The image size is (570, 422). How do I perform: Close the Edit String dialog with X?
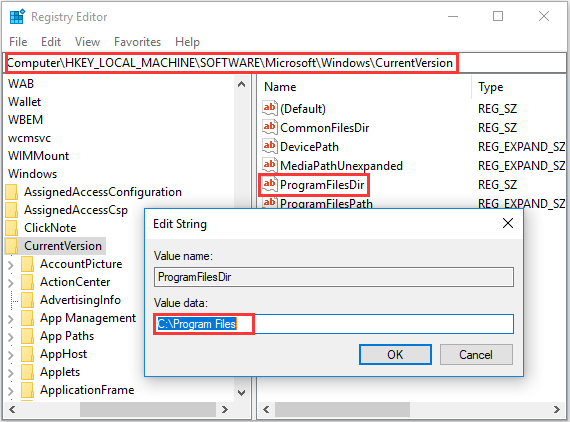click(x=507, y=223)
